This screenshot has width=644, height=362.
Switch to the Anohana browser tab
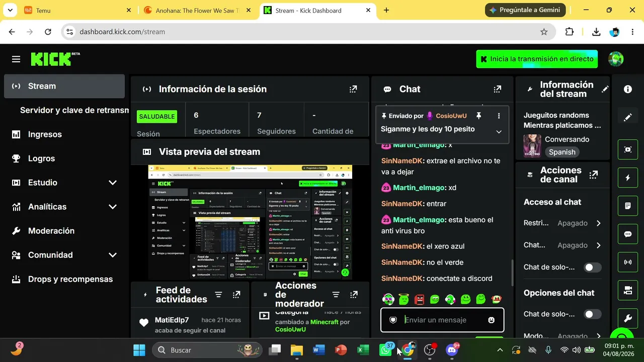coord(198,10)
